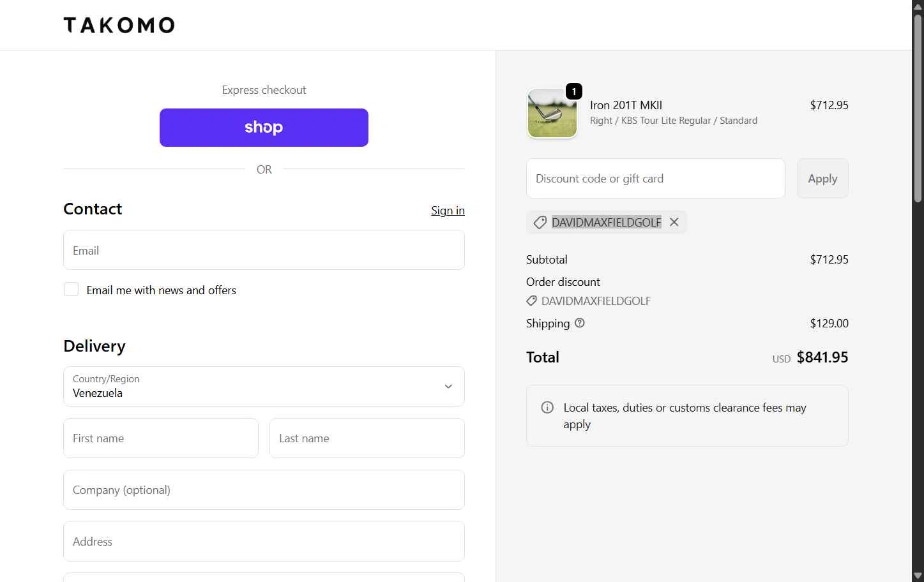Remove the DAVIDMAXFIELDGOLF discount code
The height and width of the screenshot is (582, 924).
[x=674, y=222]
